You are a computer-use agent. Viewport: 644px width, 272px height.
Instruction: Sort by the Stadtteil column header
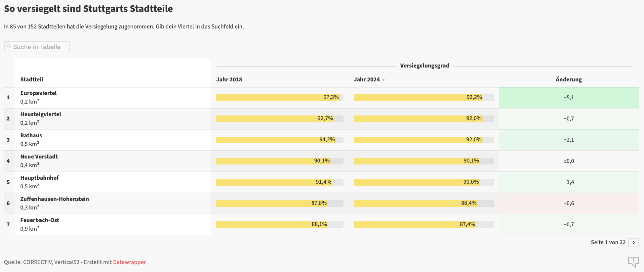pos(32,79)
